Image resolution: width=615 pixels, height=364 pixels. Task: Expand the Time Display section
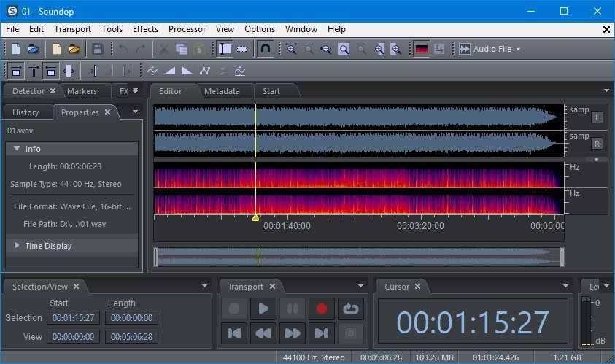(17, 246)
